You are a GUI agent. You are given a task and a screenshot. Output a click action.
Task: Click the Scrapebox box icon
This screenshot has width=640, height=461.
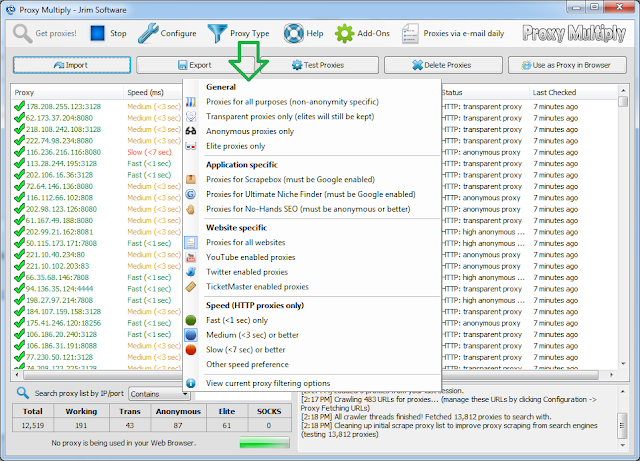[191, 179]
